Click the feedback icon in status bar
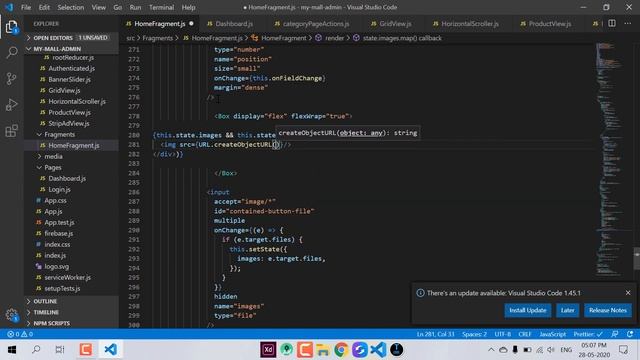This screenshot has height=360, width=640. click(x=615, y=334)
